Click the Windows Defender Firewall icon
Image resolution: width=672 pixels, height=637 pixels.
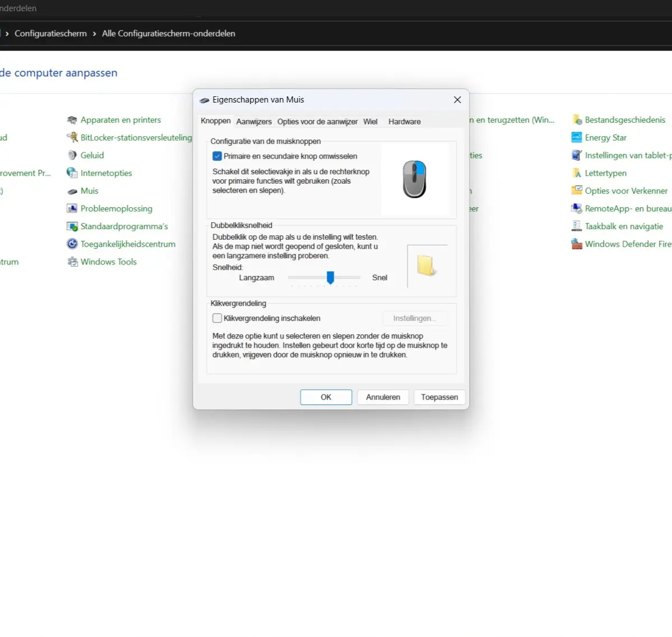click(x=576, y=244)
